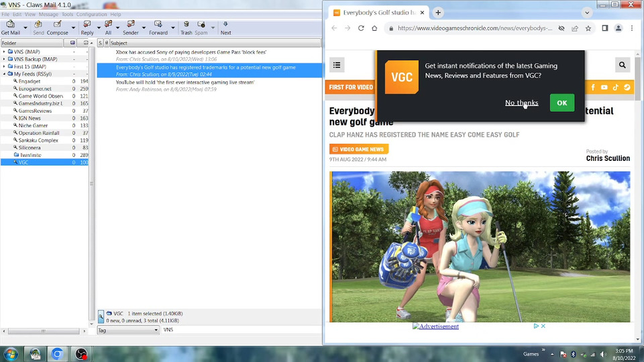Expand the VNS Backup (IMAP) folder
Screen dimensions: 644x362
[5, 59]
